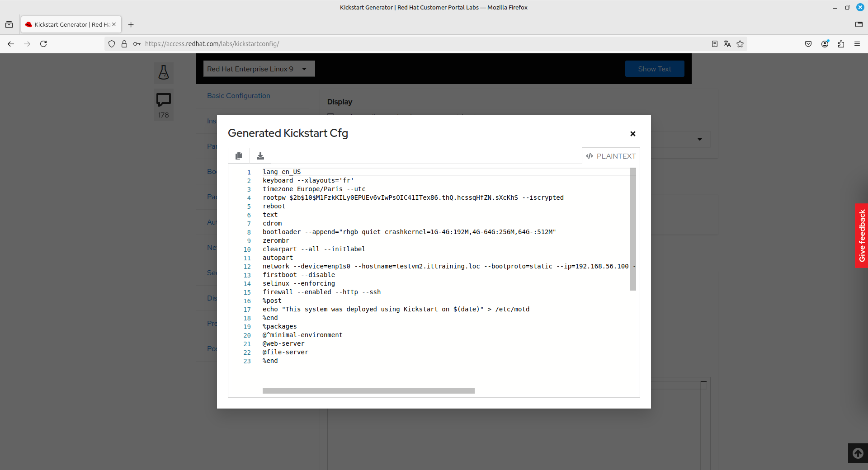The height and width of the screenshot is (470, 868).
Task: Click the '@^minimal-environment' line
Action: coord(302,335)
